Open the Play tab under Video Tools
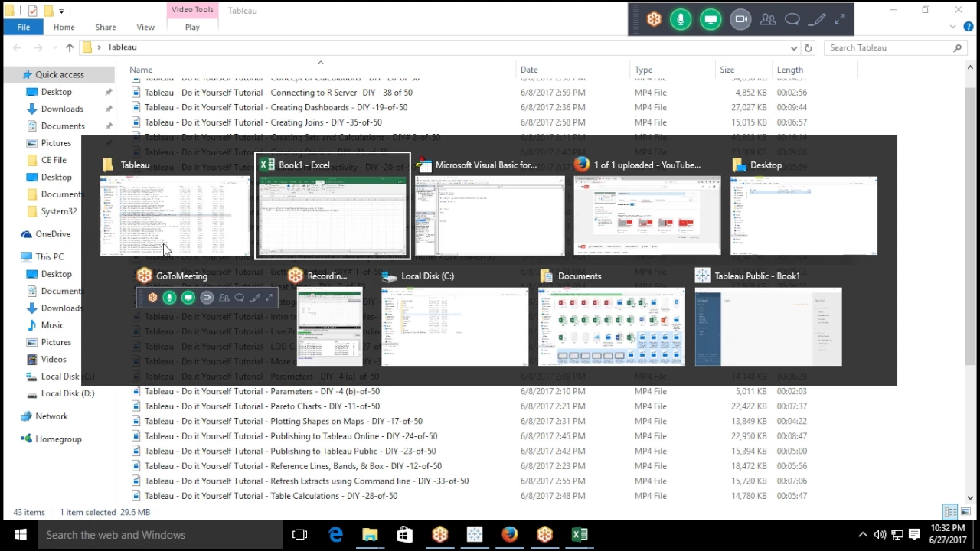The image size is (980, 551). (x=192, y=27)
